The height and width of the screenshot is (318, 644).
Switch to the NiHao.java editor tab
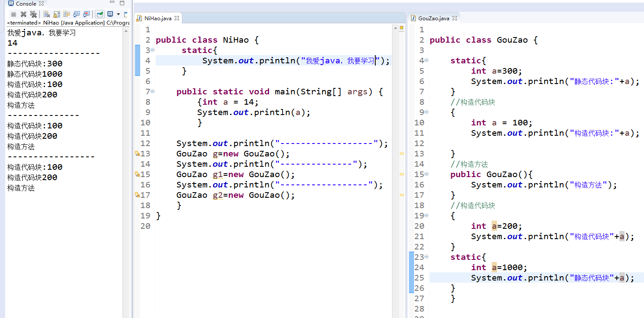(157, 18)
